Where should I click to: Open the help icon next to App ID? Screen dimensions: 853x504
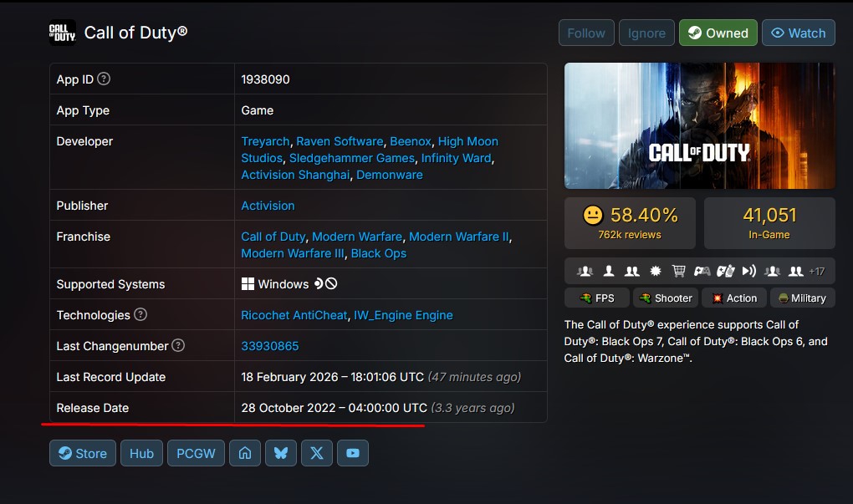104,79
